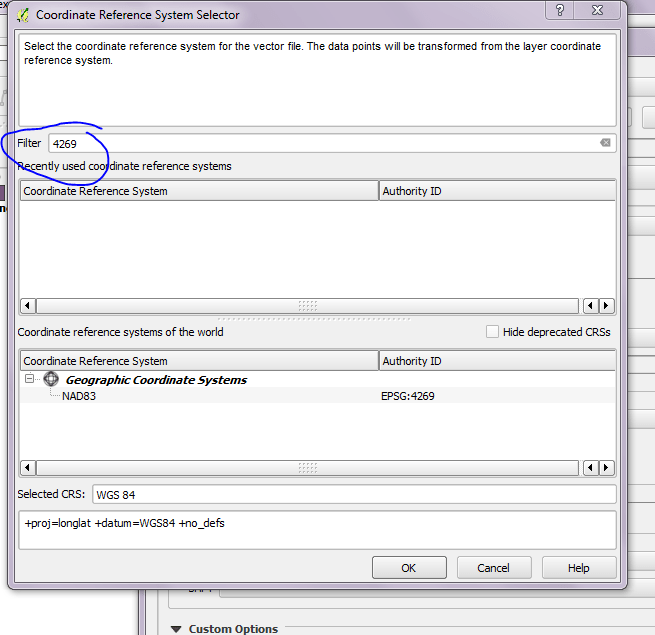This screenshot has width=655, height=635.
Task: Click the help question mark in title bar
Action: point(560,11)
